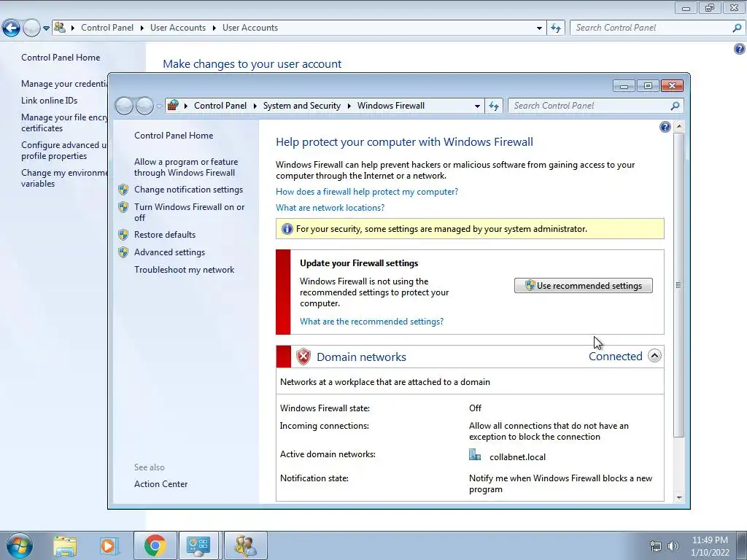Screen dimensions: 747x560
Task: Click the red shield Domain networks icon
Action: pos(303,357)
